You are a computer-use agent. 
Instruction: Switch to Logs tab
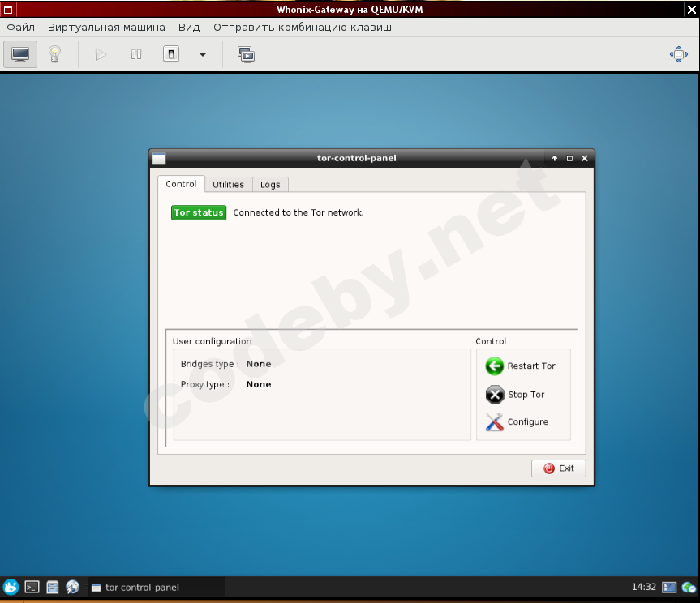[x=270, y=185]
